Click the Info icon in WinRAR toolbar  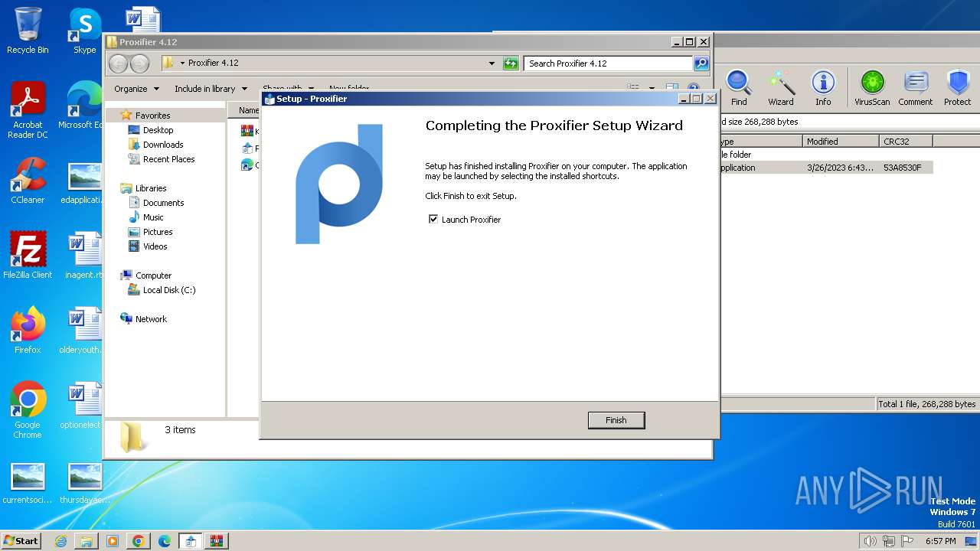click(823, 88)
